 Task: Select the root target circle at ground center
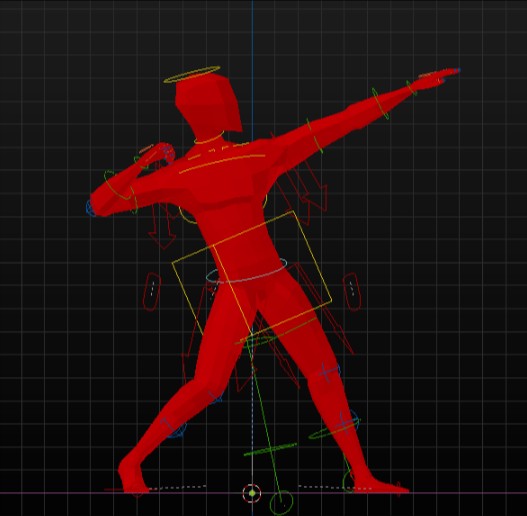click(252, 493)
